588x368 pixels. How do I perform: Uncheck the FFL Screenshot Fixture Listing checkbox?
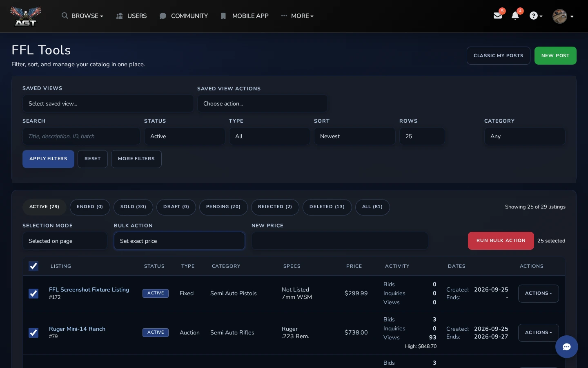click(x=33, y=294)
